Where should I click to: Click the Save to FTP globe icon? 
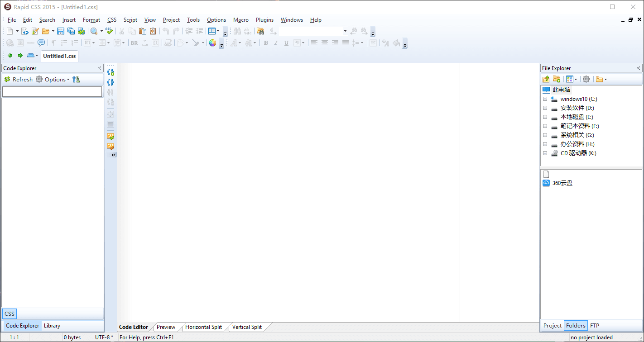pyautogui.click(x=82, y=31)
